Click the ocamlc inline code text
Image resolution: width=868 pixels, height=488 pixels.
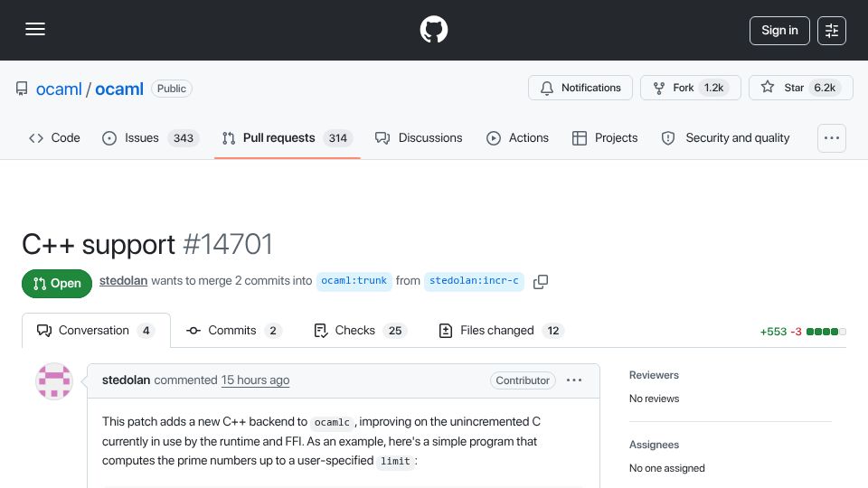point(332,423)
